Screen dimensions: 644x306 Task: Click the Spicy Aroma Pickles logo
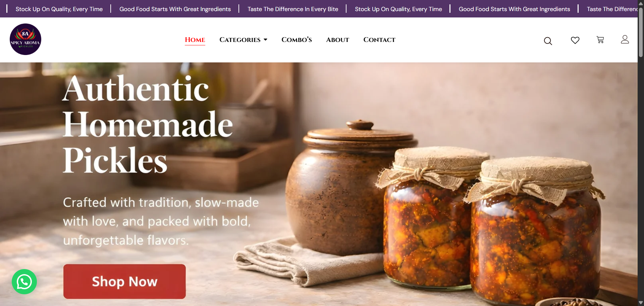tap(25, 39)
